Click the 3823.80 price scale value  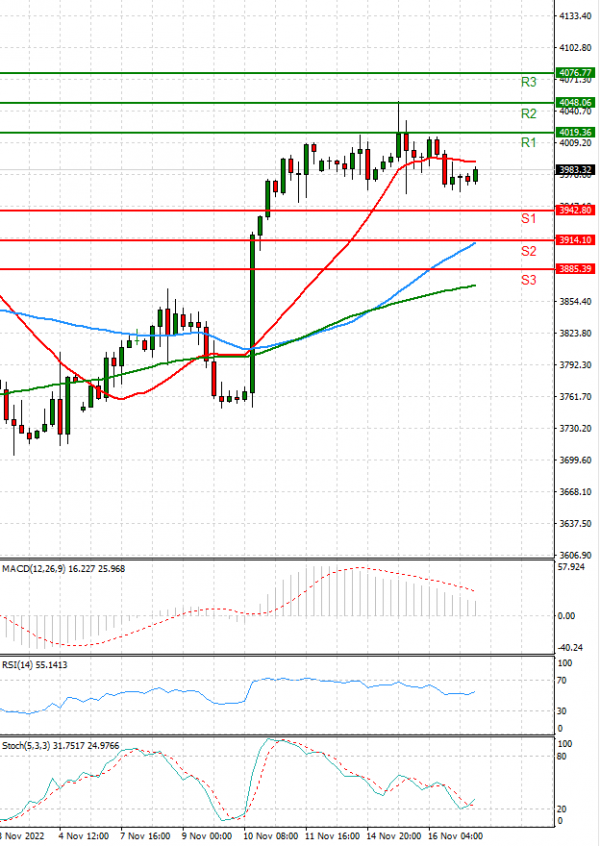(575, 333)
